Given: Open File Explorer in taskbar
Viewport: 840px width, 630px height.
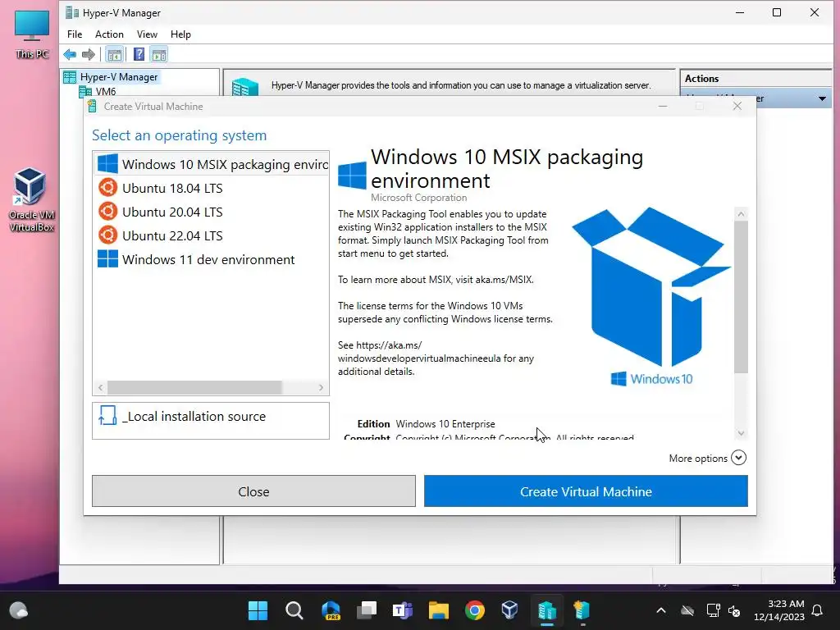Looking at the screenshot, I should (438, 610).
